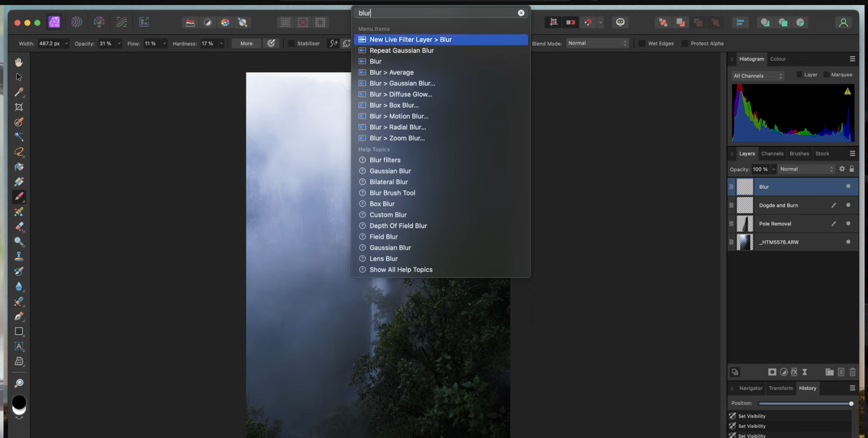Choose Blur > Motion Blur... menu item
Image resolution: width=868 pixels, height=438 pixels.
441,116
